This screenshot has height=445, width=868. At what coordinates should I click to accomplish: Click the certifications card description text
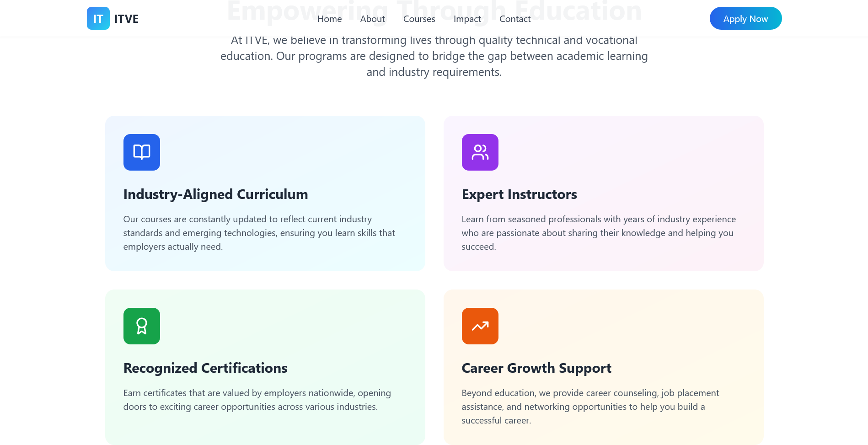tap(257, 400)
